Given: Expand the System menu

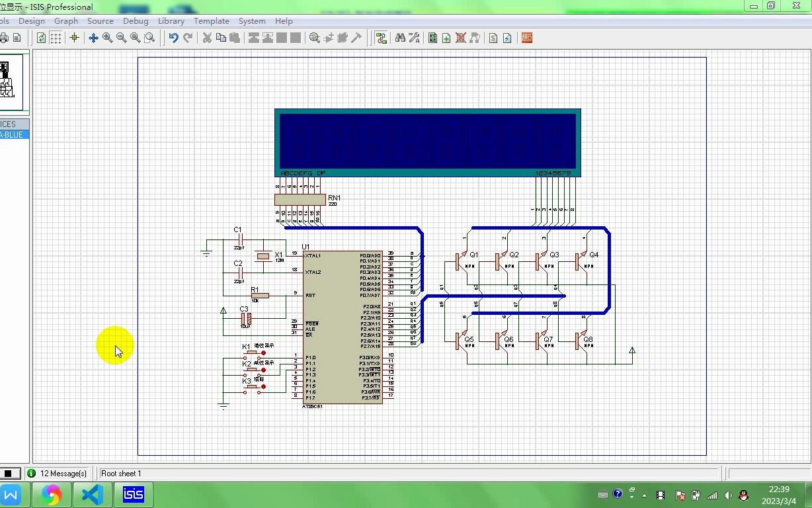Looking at the screenshot, I should tap(252, 21).
